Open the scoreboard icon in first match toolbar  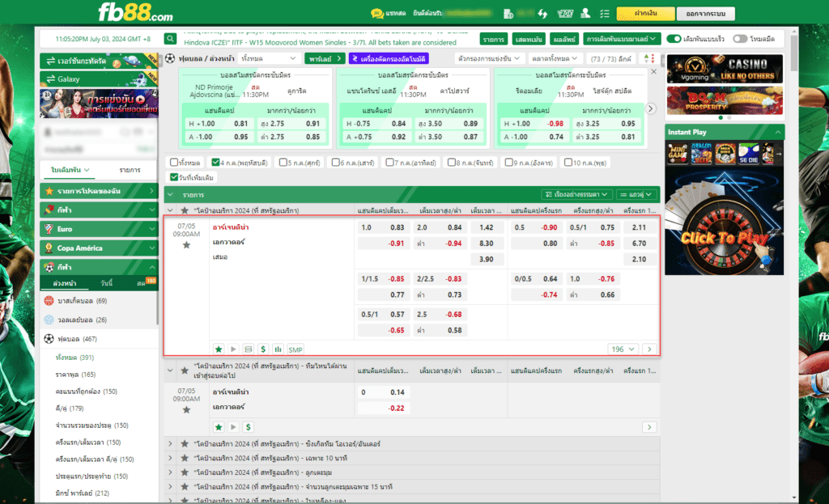[x=248, y=349]
